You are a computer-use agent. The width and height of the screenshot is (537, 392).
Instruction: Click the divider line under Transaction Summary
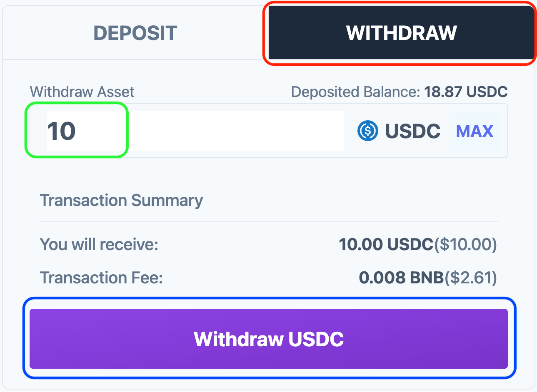tap(269, 222)
